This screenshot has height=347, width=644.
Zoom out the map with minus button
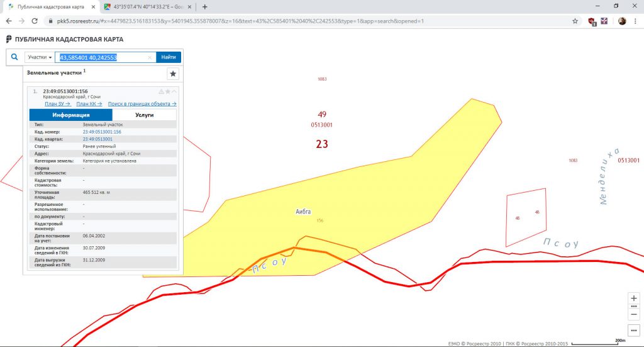click(x=634, y=314)
